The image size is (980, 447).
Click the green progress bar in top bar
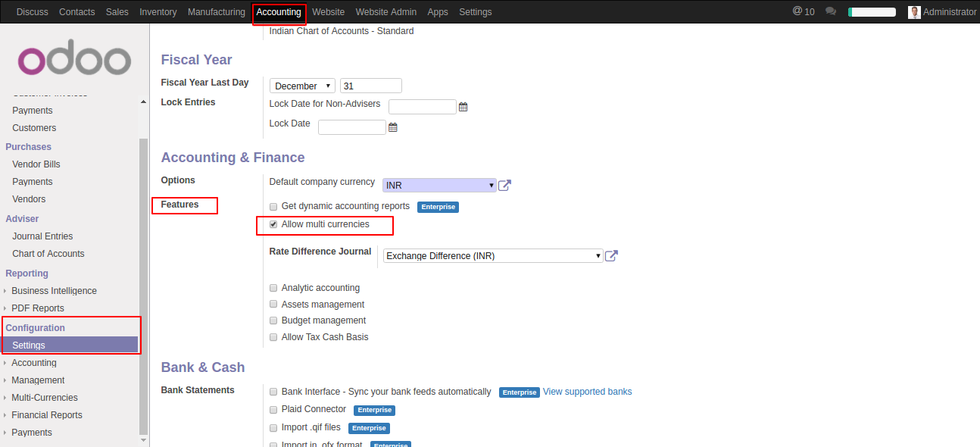872,12
